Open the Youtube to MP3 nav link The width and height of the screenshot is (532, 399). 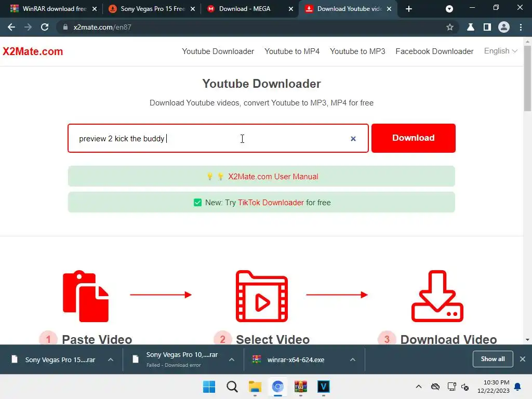pos(357,51)
